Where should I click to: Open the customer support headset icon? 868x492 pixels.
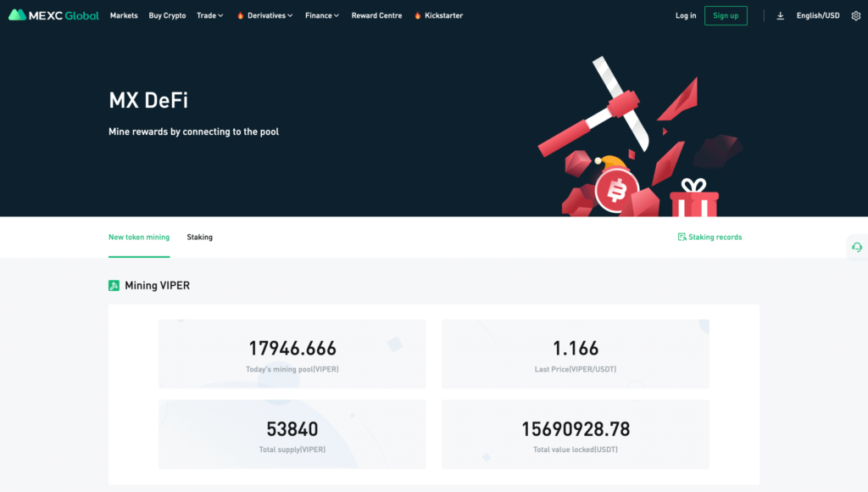tap(857, 247)
